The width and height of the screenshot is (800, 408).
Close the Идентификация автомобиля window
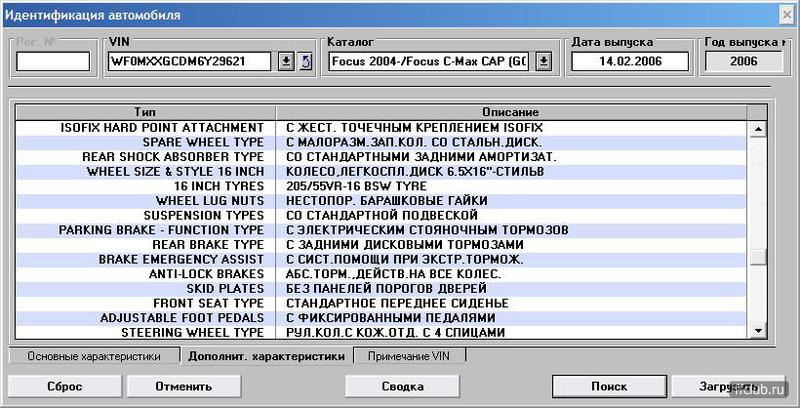[x=787, y=15]
